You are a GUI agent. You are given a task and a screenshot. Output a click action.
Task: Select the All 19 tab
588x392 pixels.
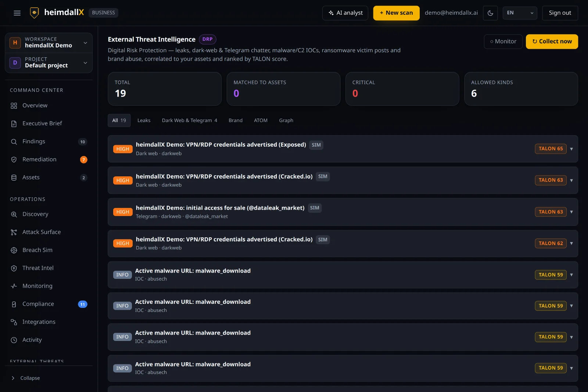click(x=119, y=121)
